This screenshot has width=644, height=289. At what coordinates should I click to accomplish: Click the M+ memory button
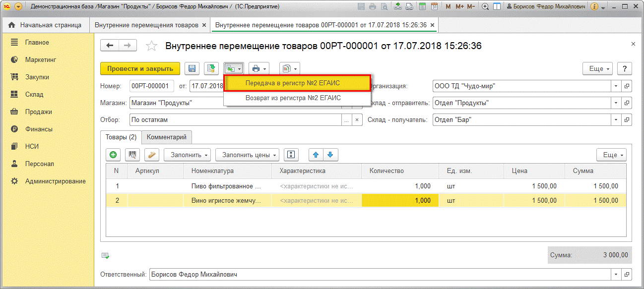[x=459, y=7]
